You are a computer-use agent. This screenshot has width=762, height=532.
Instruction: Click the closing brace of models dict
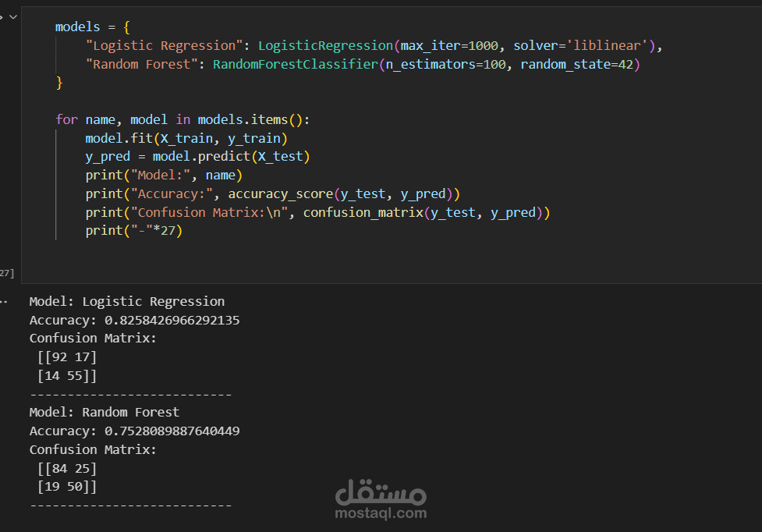59,83
